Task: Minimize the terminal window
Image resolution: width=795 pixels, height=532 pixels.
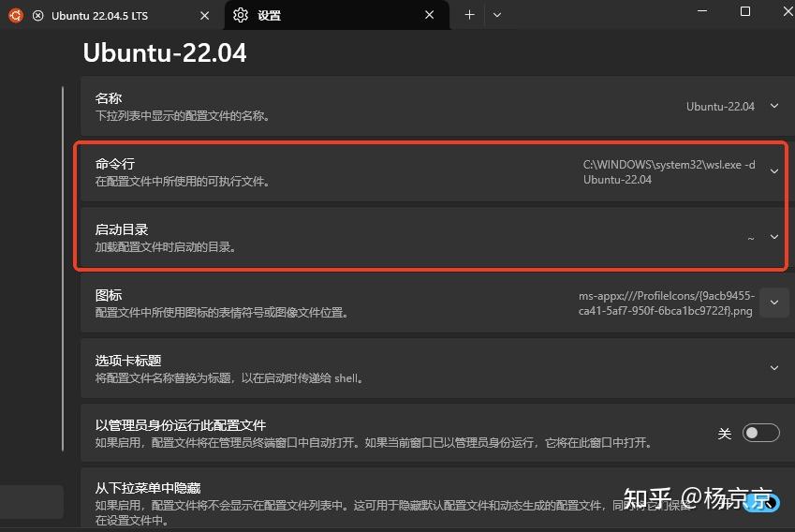Action: (702, 11)
